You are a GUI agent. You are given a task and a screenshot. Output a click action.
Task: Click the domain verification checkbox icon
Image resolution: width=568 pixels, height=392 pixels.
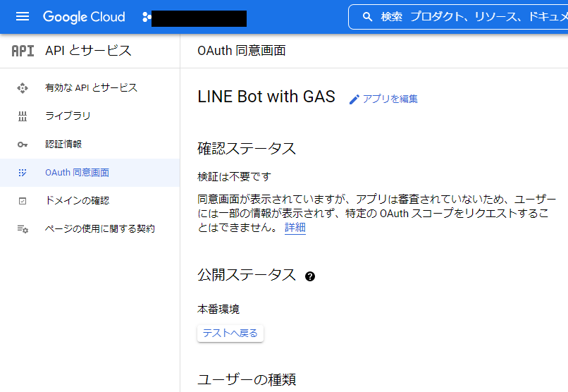click(x=23, y=201)
